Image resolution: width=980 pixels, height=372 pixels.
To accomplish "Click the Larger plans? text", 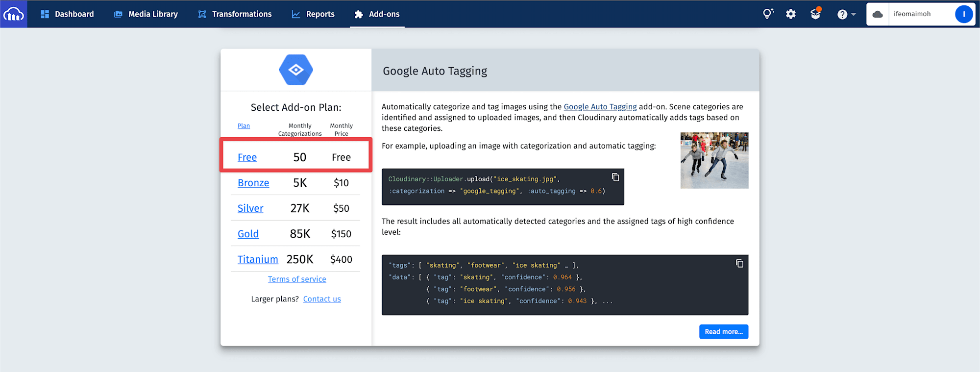I will [275, 299].
